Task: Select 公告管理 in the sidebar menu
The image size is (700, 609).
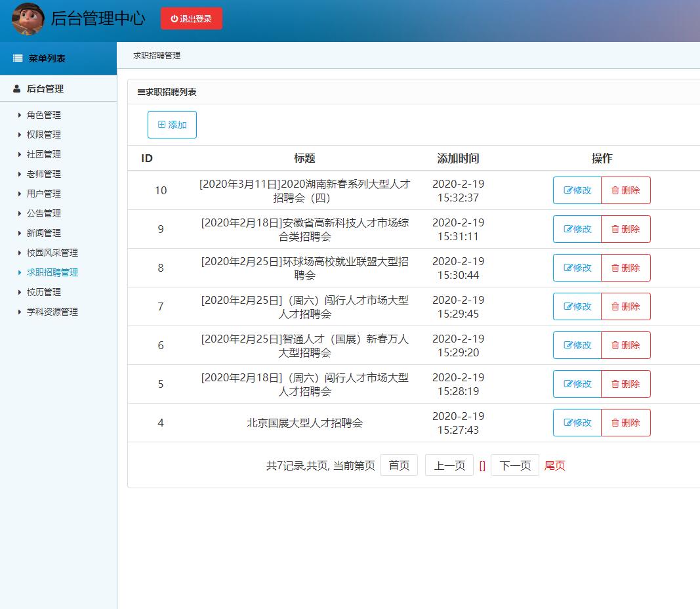Action: coord(43,213)
